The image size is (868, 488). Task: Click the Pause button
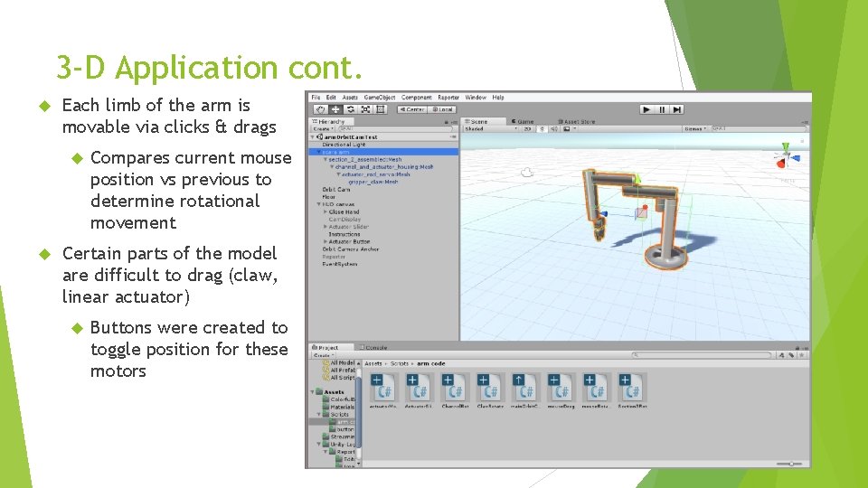662,109
